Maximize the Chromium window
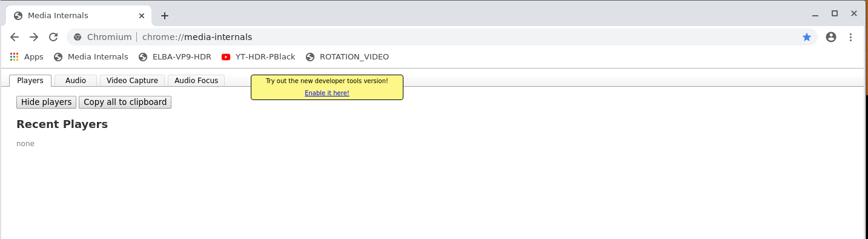Screen dimensions: 868x239 pyautogui.click(x=834, y=13)
